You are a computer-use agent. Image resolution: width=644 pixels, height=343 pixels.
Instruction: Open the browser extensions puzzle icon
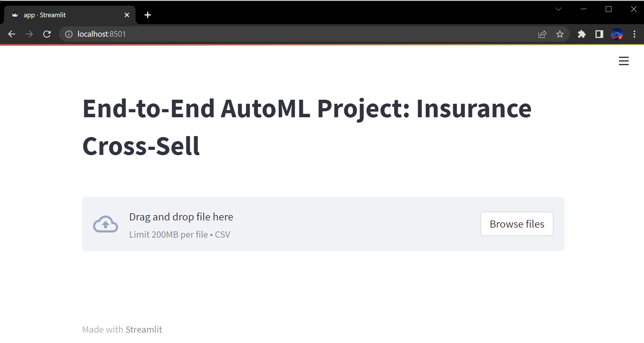582,34
